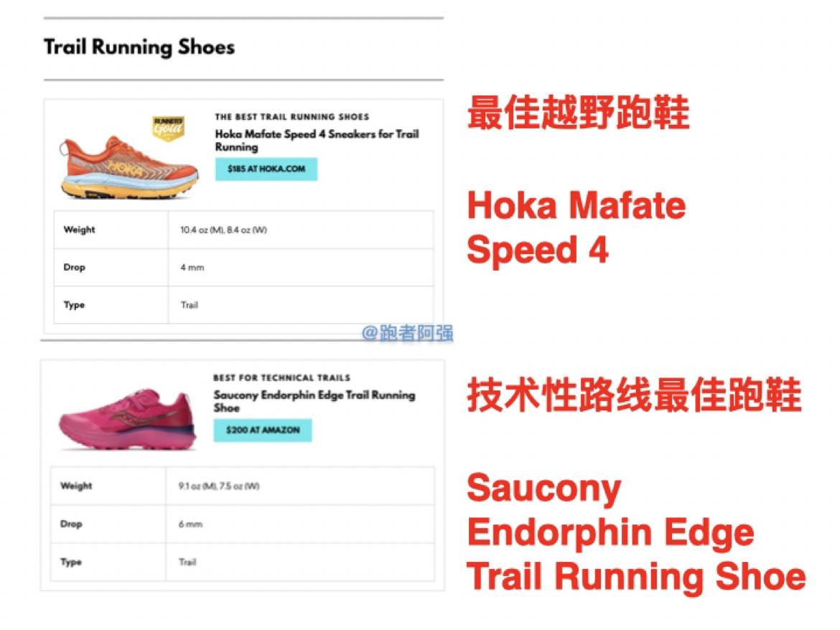
Task: Click the red "Hoka Mafate Speed 4" annotation
Action: pos(577,228)
